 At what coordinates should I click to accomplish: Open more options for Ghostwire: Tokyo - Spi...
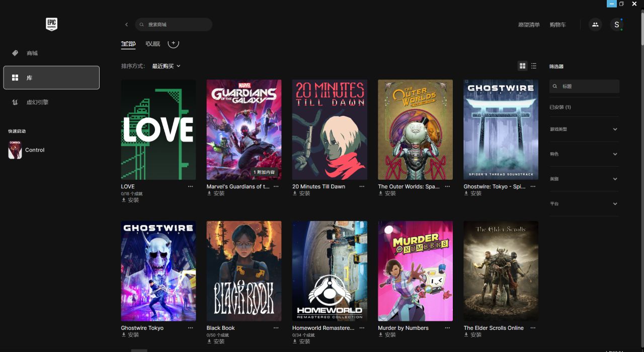click(x=533, y=186)
